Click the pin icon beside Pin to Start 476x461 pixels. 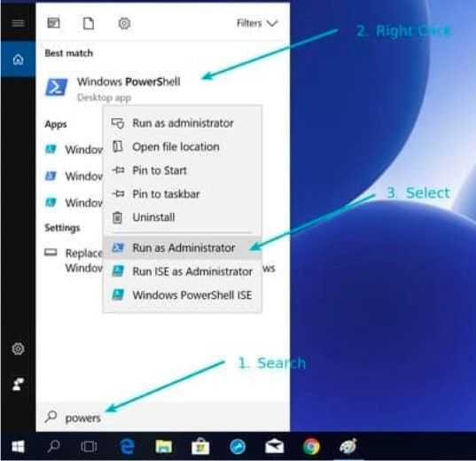tap(118, 170)
